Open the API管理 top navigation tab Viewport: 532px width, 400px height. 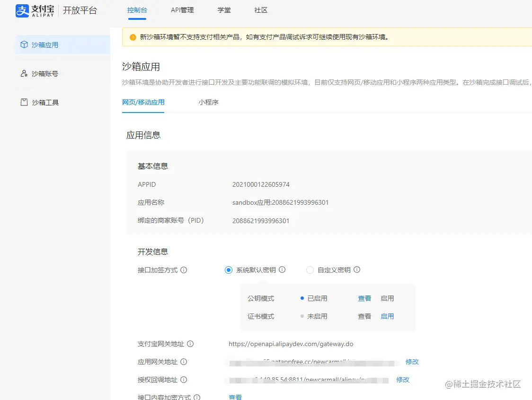pyautogui.click(x=182, y=10)
